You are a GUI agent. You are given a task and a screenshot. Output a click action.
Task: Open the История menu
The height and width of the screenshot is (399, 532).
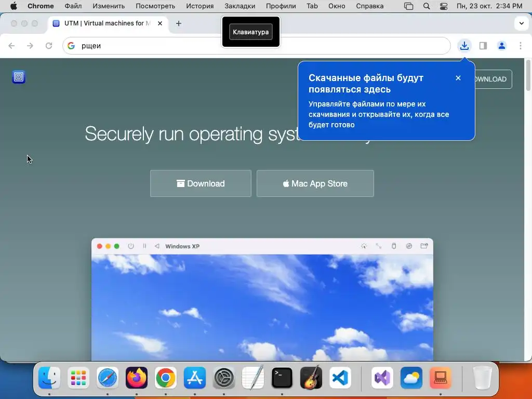(200, 6)
